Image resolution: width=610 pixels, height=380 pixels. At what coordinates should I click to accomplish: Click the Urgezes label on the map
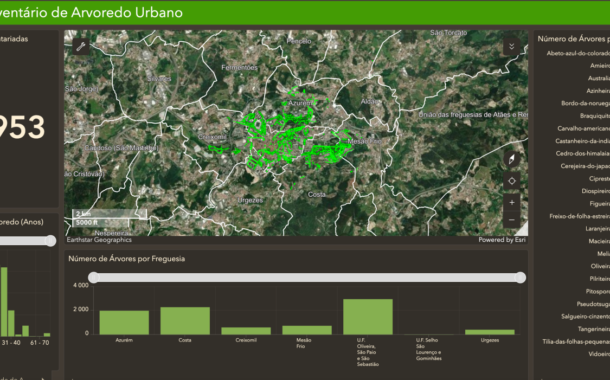tap(250, 200)
